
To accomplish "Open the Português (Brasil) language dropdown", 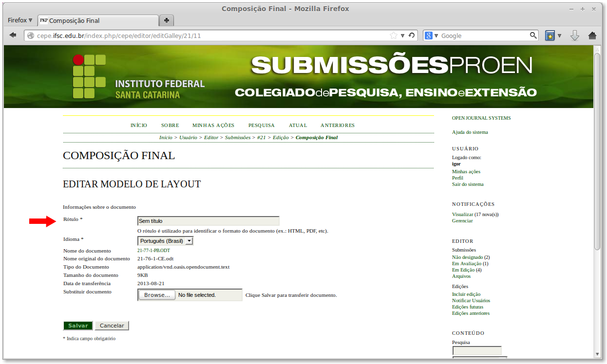I will click(165, 240).
